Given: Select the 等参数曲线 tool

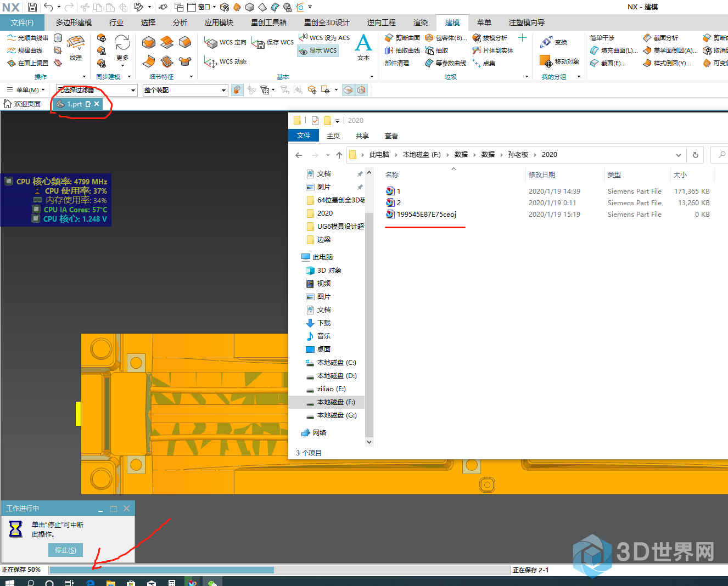Looking at the screenshot, I should pyautogui.click(x=446, y=63).
